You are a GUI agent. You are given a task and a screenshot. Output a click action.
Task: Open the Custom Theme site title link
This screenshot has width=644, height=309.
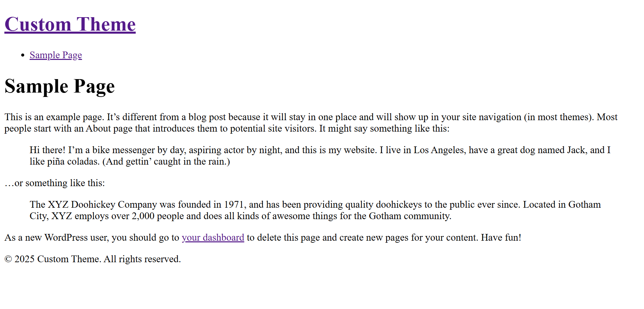tap(70, 24)
